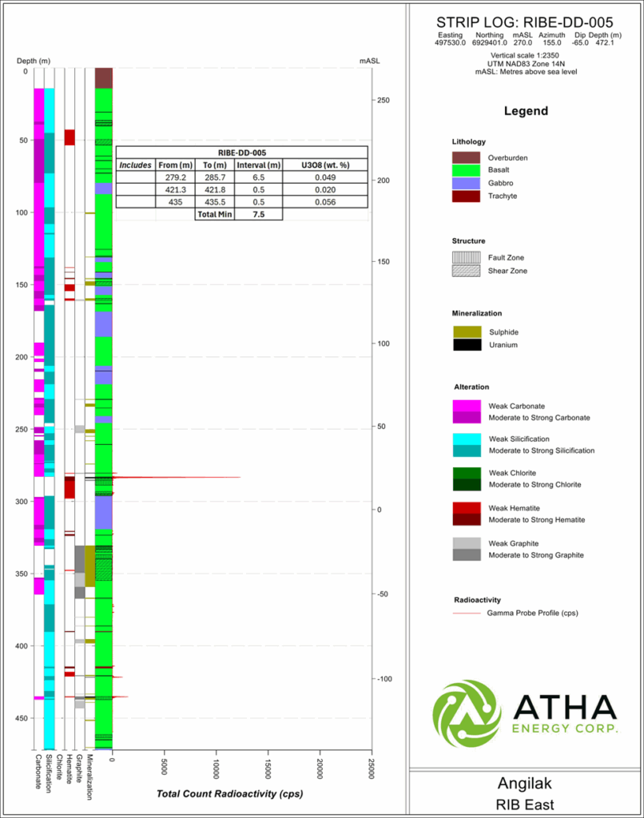This screenshot has height=818, width=644.
Task: Click the STRIP LOG: RIBE-DD-005 title
Action: pos(525,22)
